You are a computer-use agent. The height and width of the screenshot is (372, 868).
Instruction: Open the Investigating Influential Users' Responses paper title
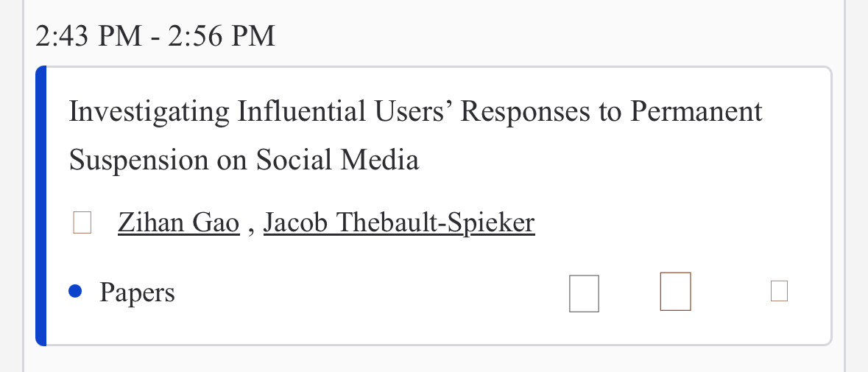pos(416,136)
